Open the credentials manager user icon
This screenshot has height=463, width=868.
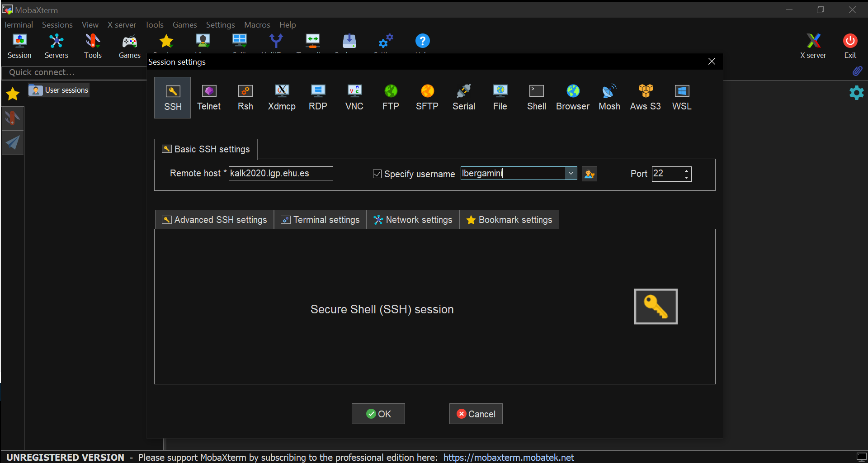(589, 174)
